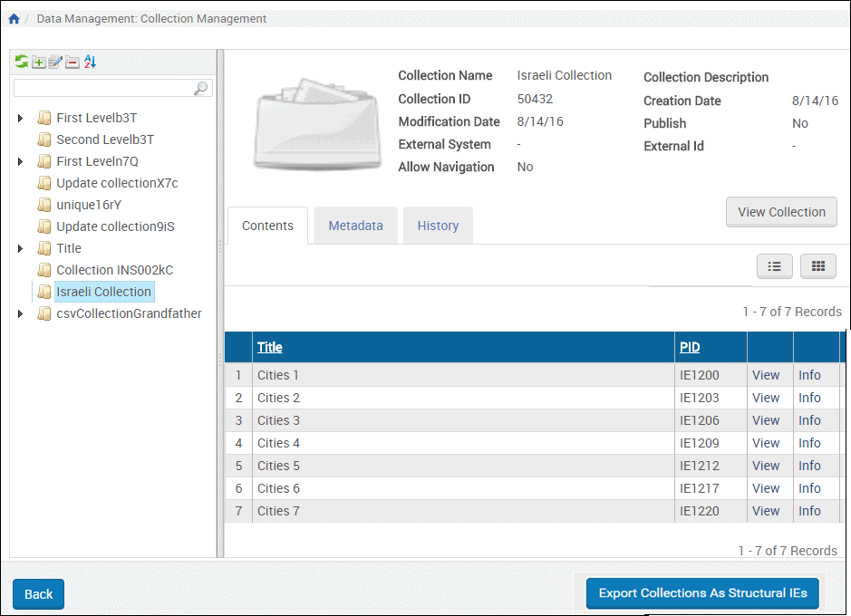Click the add collection folder icon
The height and width of the screenshot is (616, 851).
click(38, 62)
